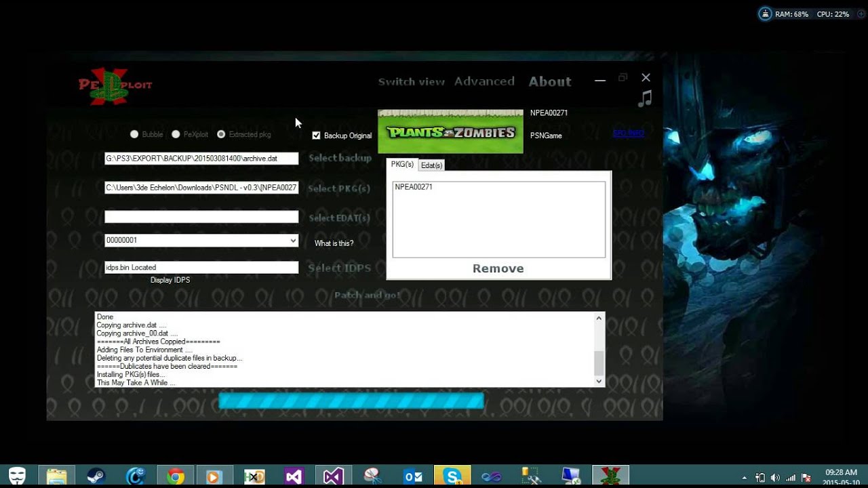The width and height of the screenshot is (868, 488).
Task: Open Google Chrome from the taskbar
Action: (175, 476)
